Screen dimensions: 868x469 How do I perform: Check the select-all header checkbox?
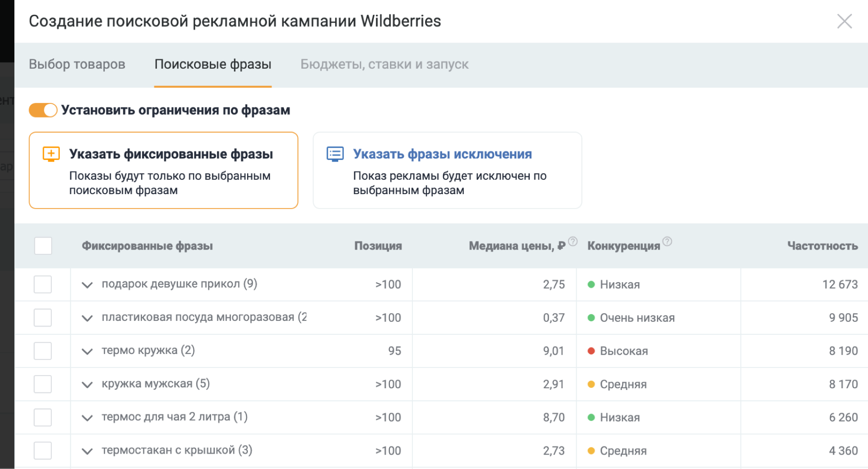[x=43, y=246]
